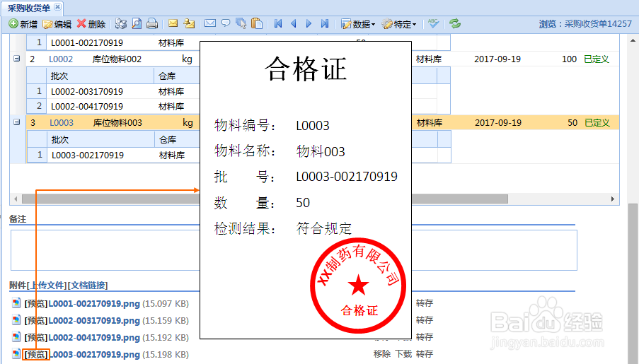Image resolution: width=639 pixels, height=364 pixels.
Task: Click 转存 for L0001-002170919.png
Action: pos(425,303)
